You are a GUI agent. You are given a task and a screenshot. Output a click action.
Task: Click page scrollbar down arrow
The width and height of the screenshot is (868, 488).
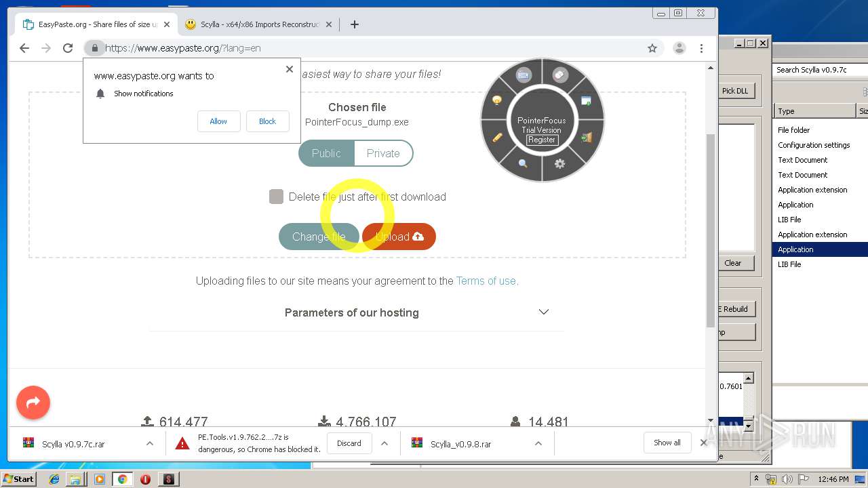click(711, 420)
